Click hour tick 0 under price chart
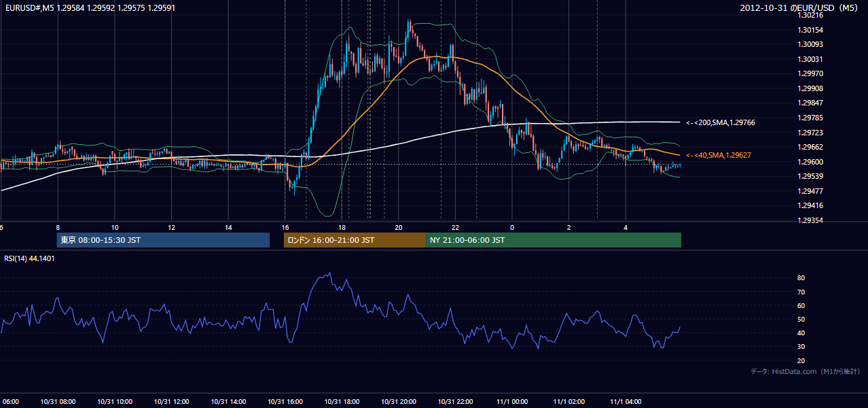Screen dimensions: 868x408 [x=512, y=227]
